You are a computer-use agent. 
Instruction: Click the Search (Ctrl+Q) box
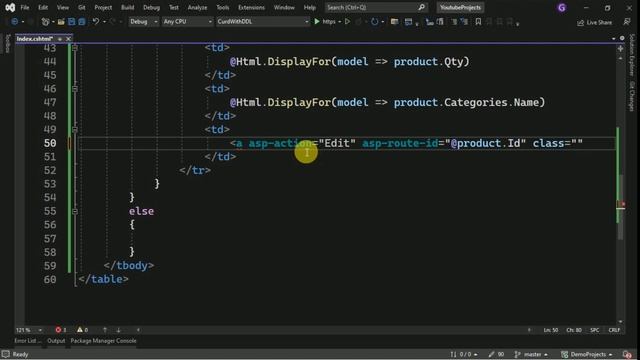[x=376, y=7]
